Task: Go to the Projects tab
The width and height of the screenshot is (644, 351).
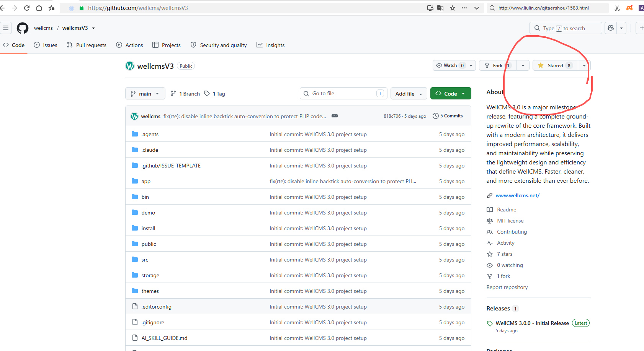Action: click(x=167, y=45)
